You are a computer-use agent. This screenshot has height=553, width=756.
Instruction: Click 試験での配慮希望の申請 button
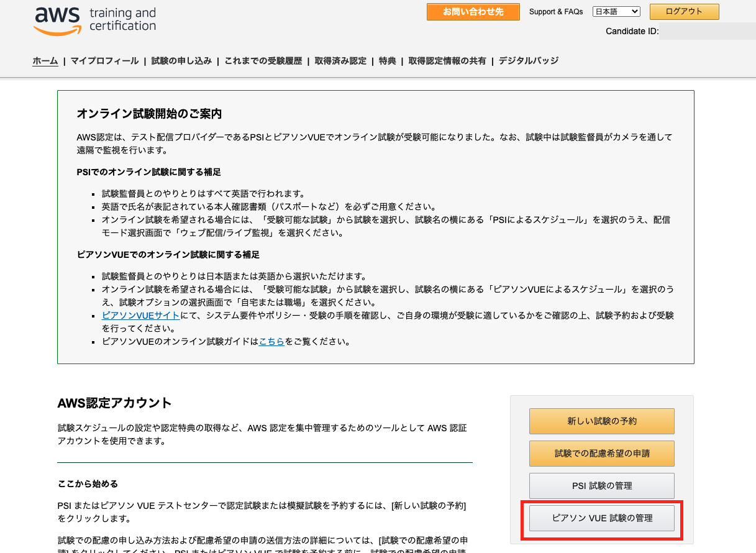602,454
